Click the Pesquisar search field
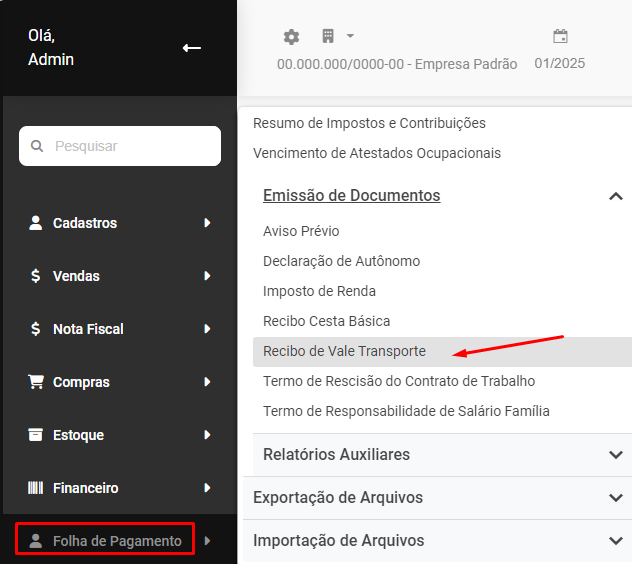The width and height of the screenshot is (632, 564). (120, 146)
